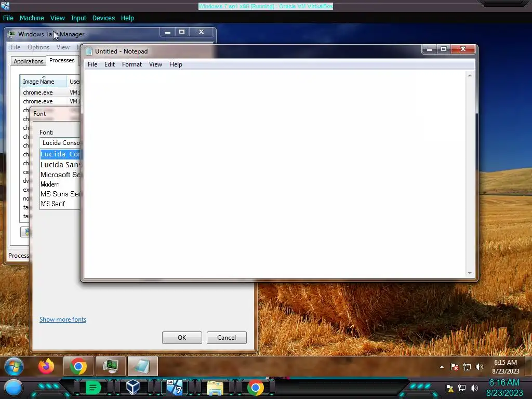Open VirtualBox Help menu
Viewport: 532px width, 399px height.
click(x=127, y=18)
